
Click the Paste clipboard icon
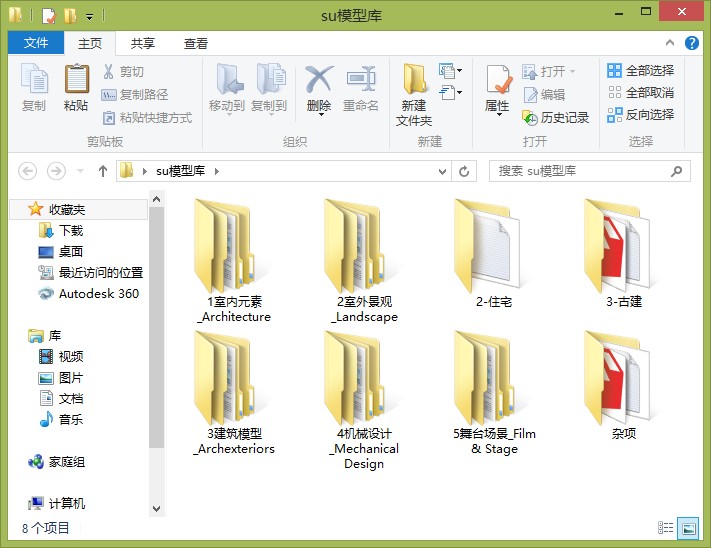pos(76,78)
